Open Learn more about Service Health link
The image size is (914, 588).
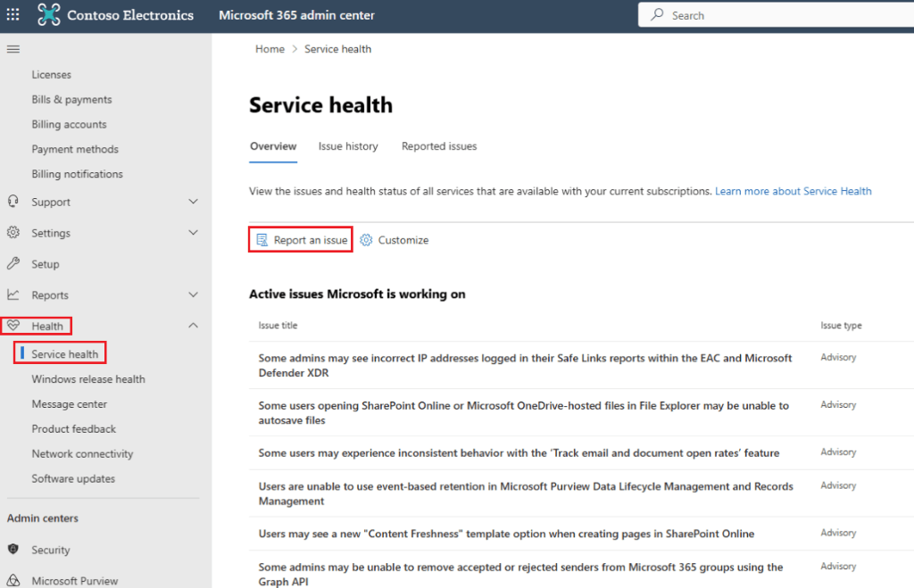point(793,191)
